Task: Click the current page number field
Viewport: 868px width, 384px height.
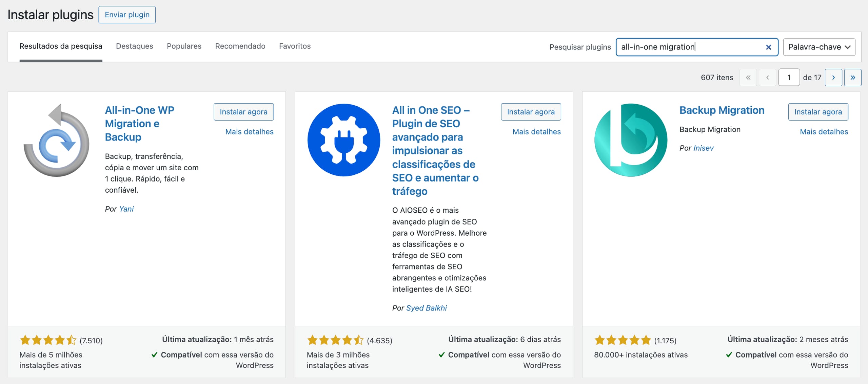Action: pos(789,78)
